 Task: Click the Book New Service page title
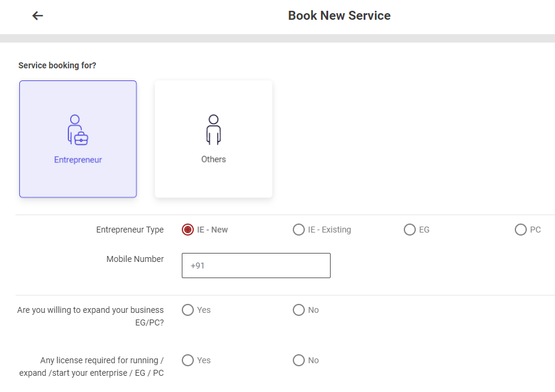click(x=339, y=16)
